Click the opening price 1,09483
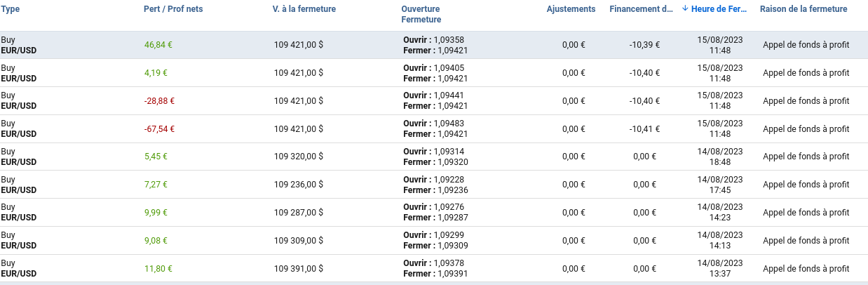 [449, 124]
